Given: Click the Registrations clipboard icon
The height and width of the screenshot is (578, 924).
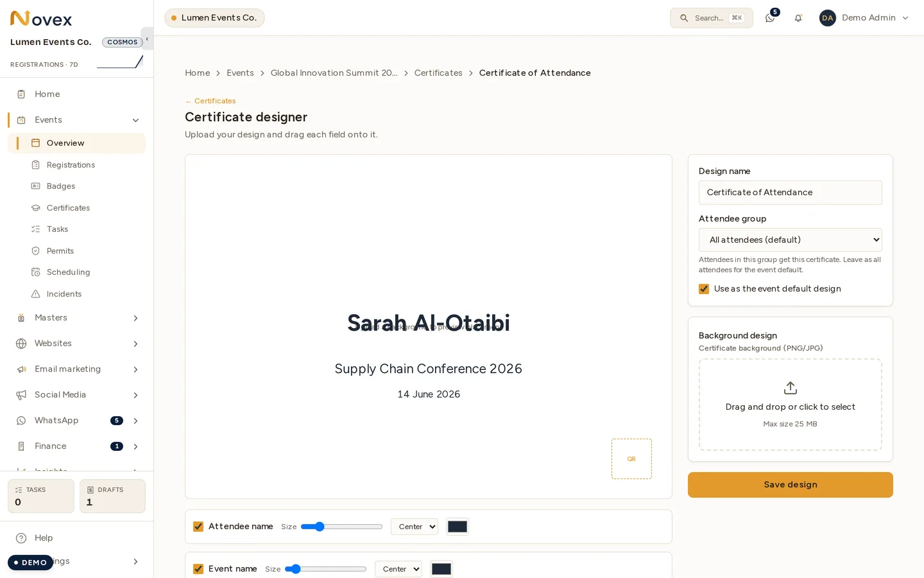Looking at the screenshot, I should pyautogui.click(x=36, y=165).
